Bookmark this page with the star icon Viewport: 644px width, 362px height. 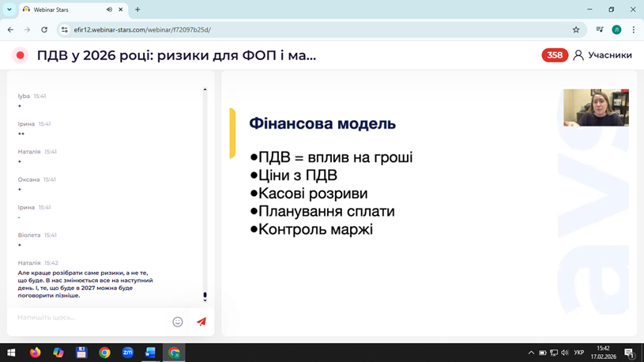pos(576,30)
